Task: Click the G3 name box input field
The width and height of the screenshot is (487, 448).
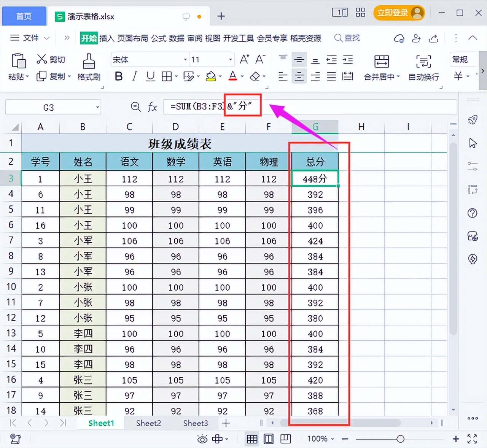Action: (x=49, y=107)
